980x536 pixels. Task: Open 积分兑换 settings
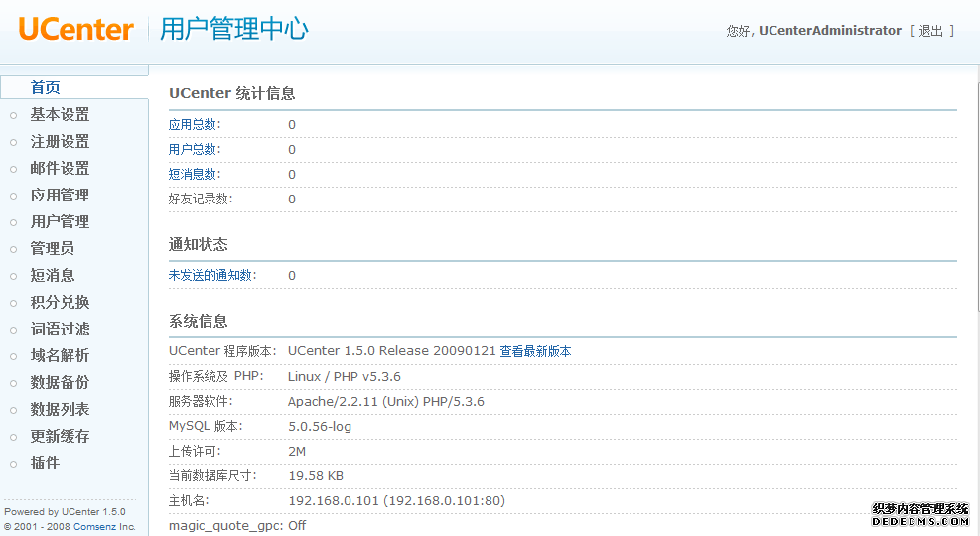click(x=60, y=303)
